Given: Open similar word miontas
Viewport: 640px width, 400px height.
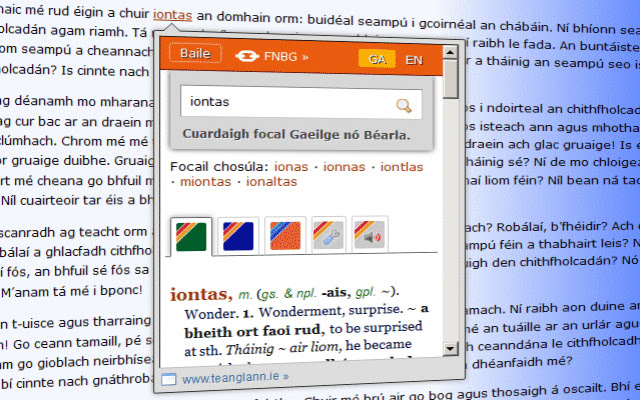Looking at the screenshot, I should tap(205, 182).
